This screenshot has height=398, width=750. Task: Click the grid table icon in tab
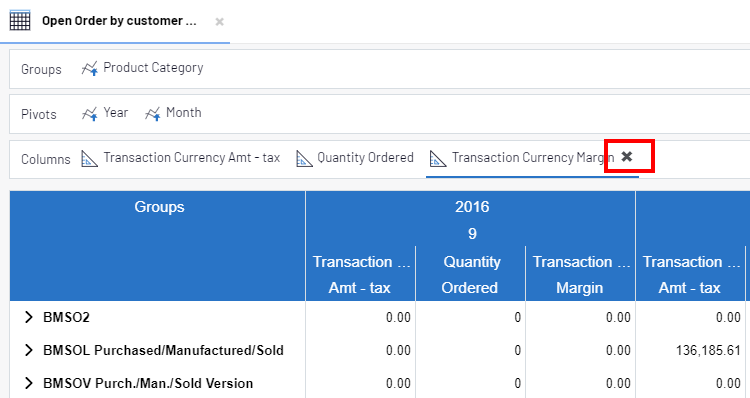20,21
